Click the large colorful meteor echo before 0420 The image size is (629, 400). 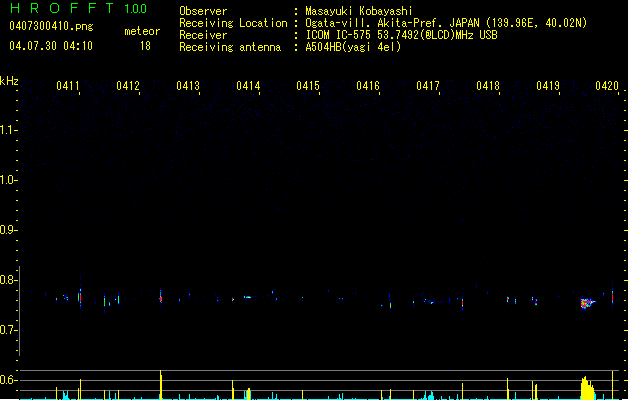[587, 303]
